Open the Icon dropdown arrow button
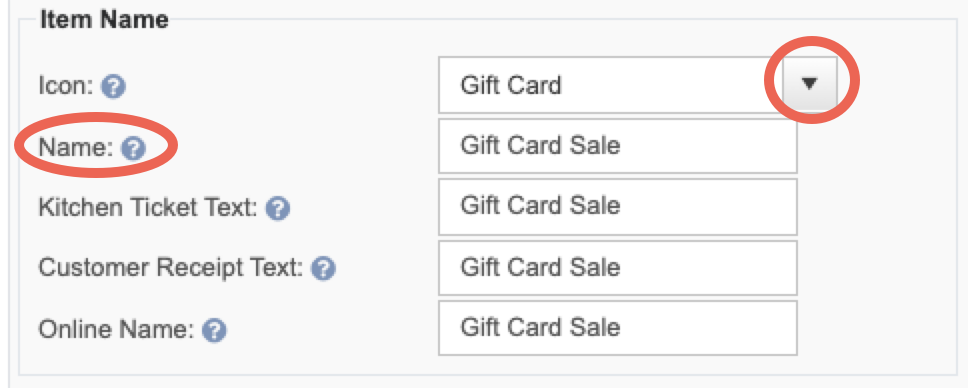This screenshot has width=968, height=388. pyautogui.click(x=809, y=85)
